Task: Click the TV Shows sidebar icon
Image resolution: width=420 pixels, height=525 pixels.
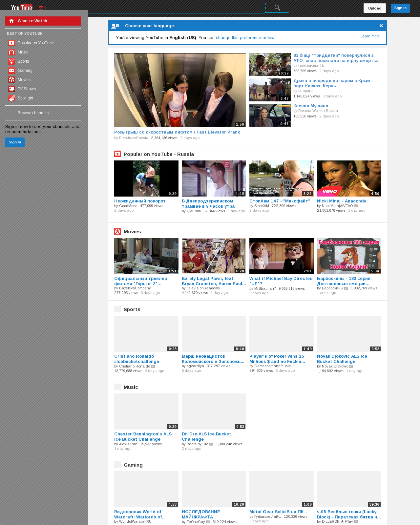Action: [11, 89]
